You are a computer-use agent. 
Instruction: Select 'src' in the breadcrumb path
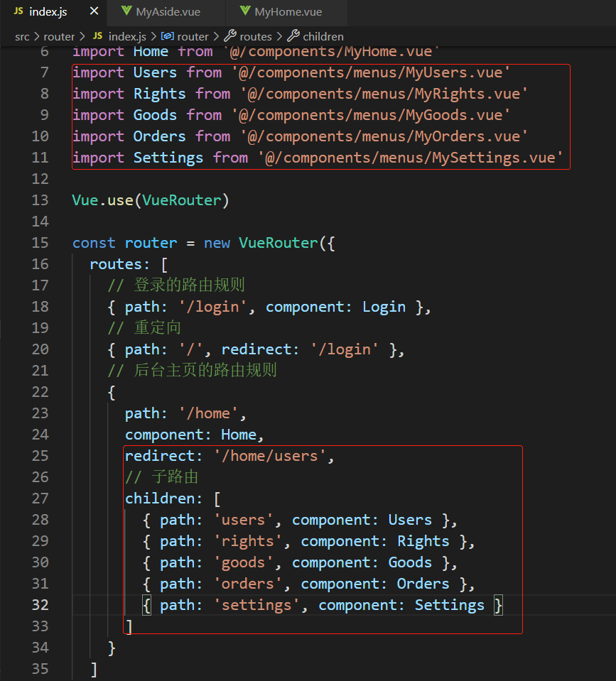[x=22, y=36]
